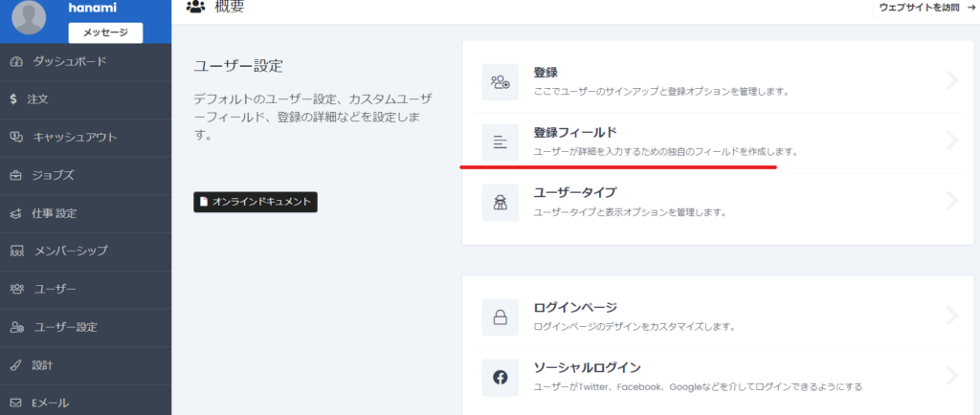Click the envelope icon for Eメール
980x415 pixels.
point(15,403)
